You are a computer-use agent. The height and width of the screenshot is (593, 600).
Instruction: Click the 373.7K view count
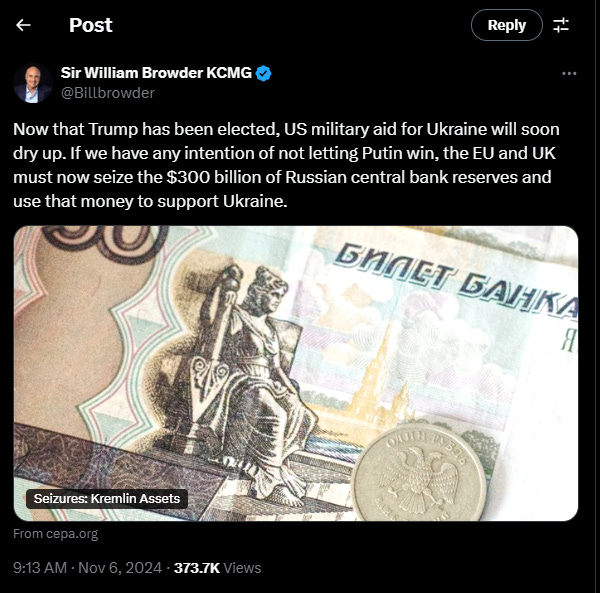(197, 568)
